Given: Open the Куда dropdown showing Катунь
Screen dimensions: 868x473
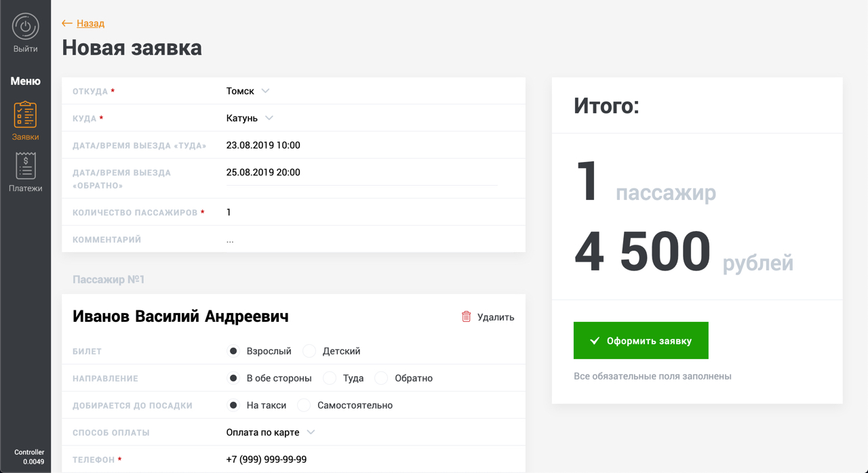Looking at the screenshot, I should point(250,118).
